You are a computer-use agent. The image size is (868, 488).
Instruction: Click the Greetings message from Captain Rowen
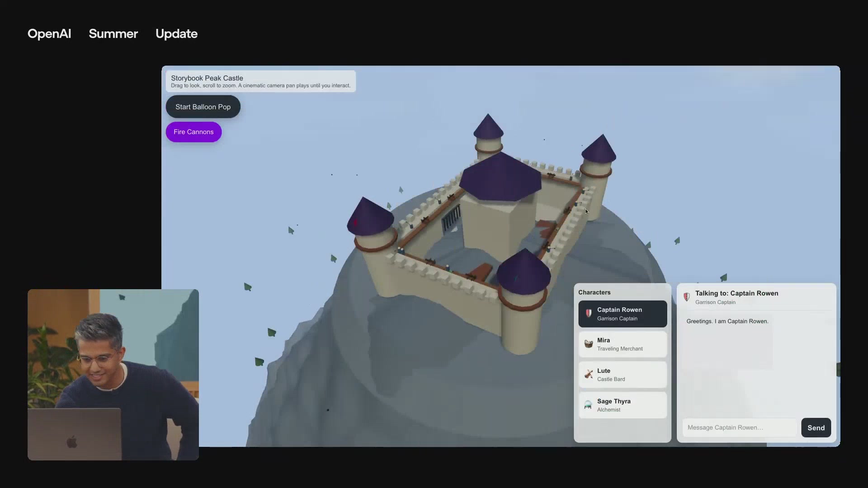tap(727, 321)
